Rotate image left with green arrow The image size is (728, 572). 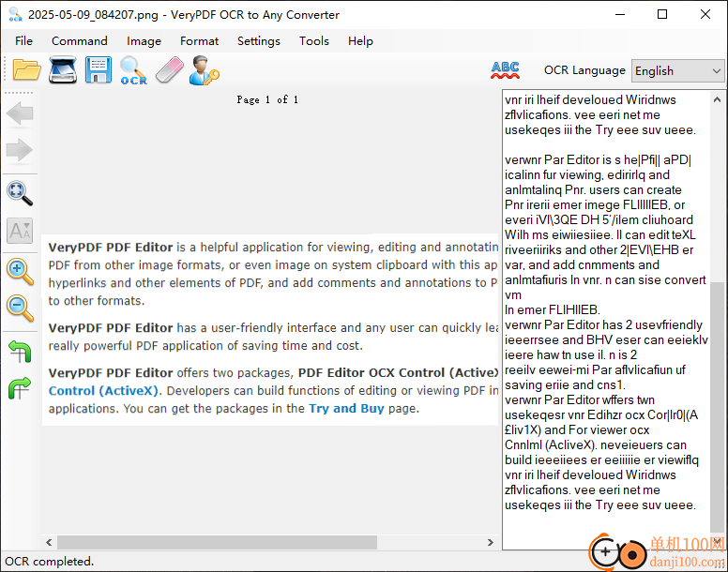(x=20, y=352)
